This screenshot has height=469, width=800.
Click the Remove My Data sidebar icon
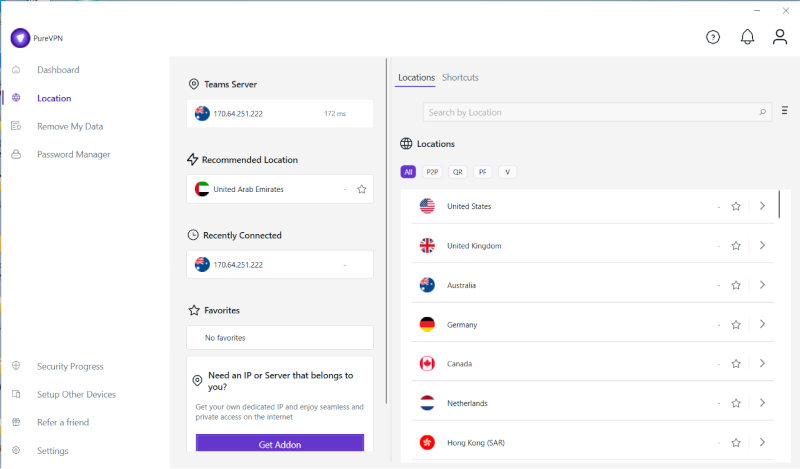(16, 126)
